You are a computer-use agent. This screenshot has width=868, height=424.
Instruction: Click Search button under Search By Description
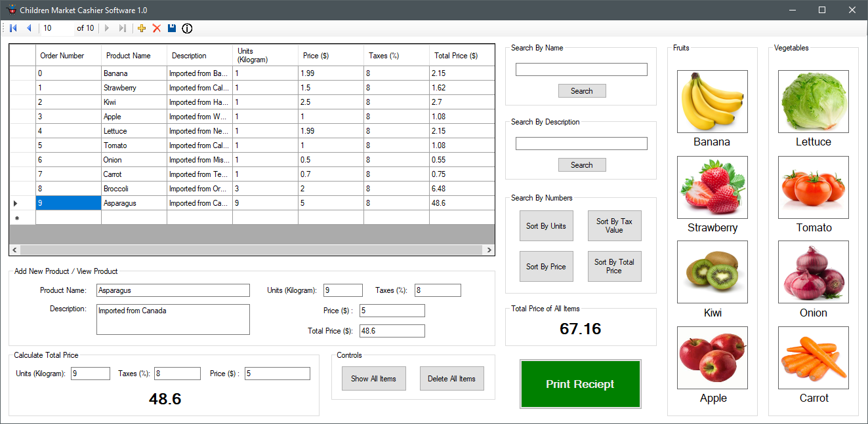[582, 165]
